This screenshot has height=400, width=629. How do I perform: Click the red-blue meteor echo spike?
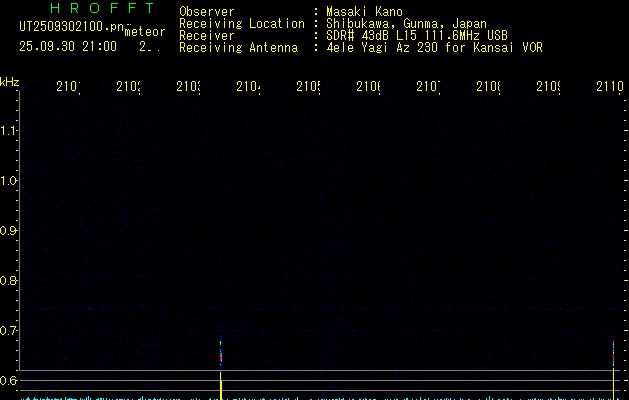click(x=220, y=352)
